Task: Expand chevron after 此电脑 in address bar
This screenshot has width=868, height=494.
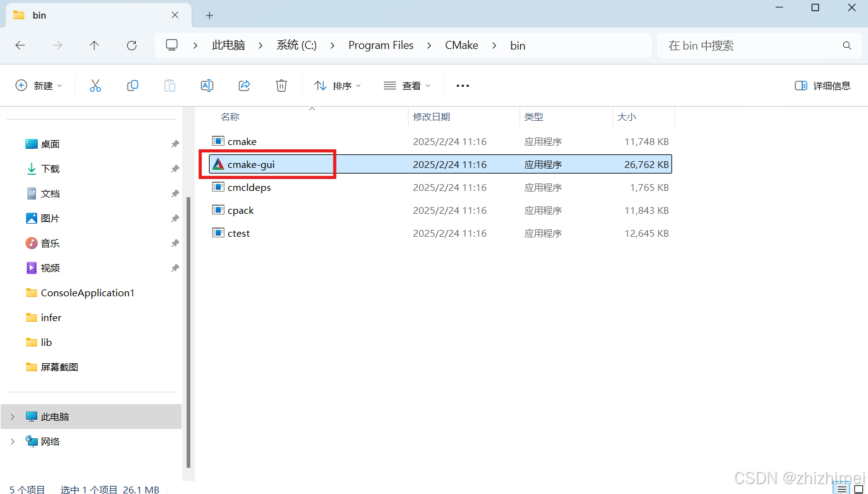Action: (260, 45)
